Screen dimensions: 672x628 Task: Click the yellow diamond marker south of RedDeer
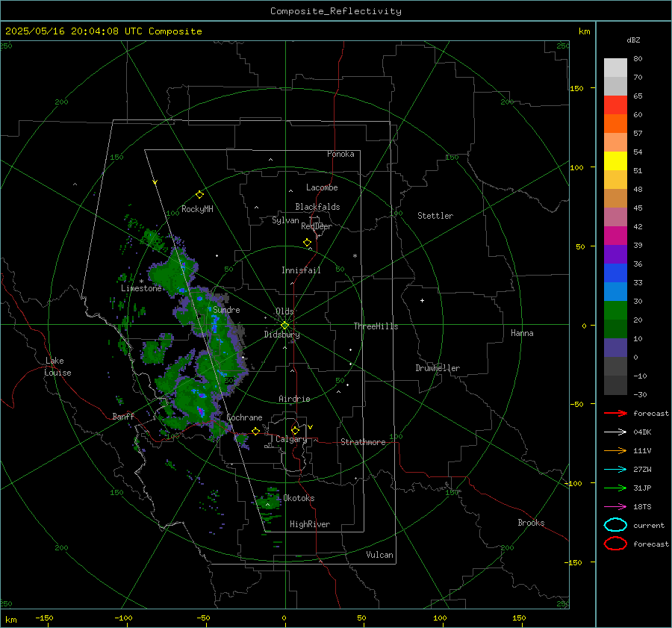click(x=308, y=243)
